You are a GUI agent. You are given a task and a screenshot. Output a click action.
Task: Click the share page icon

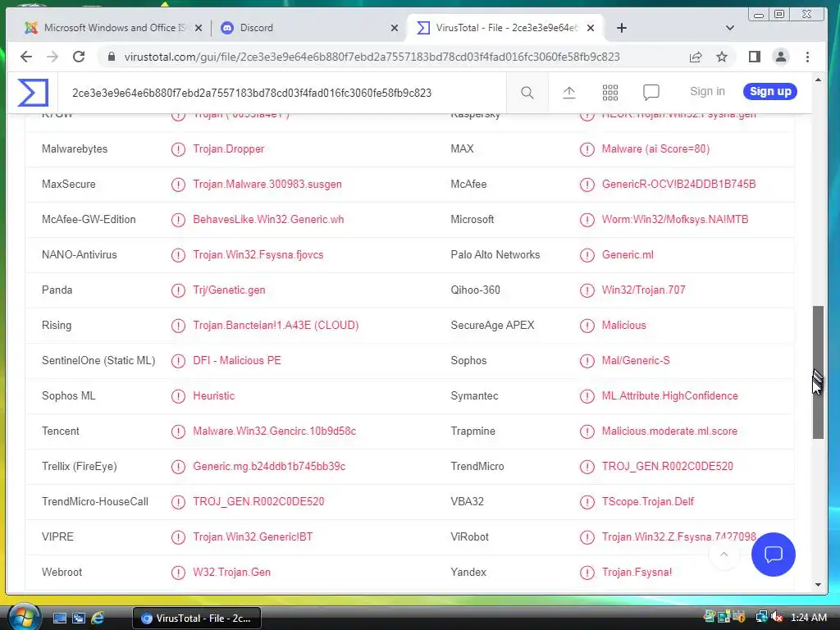click(696, 57)
